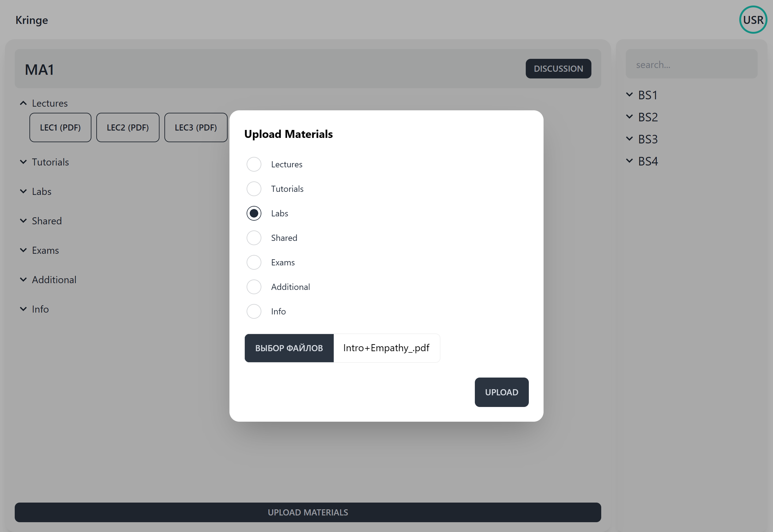Select the Lectures radio button
773x532 pixels.
254,164
